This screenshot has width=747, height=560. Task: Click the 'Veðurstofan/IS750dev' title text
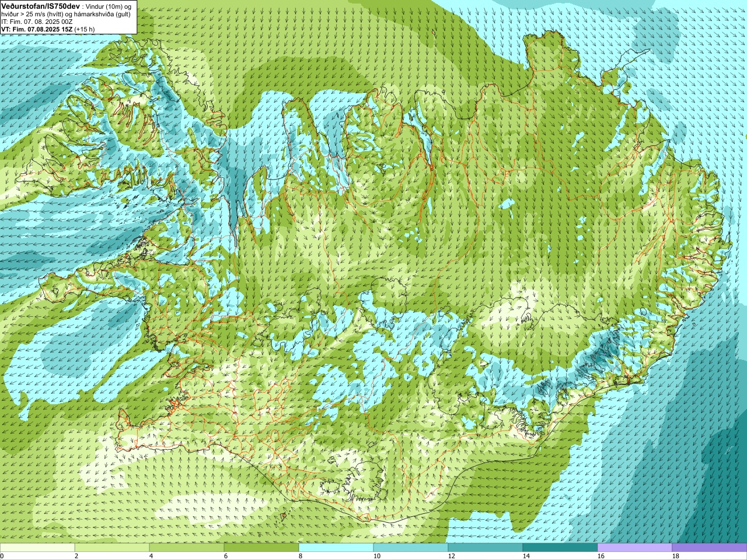(41, 5)
